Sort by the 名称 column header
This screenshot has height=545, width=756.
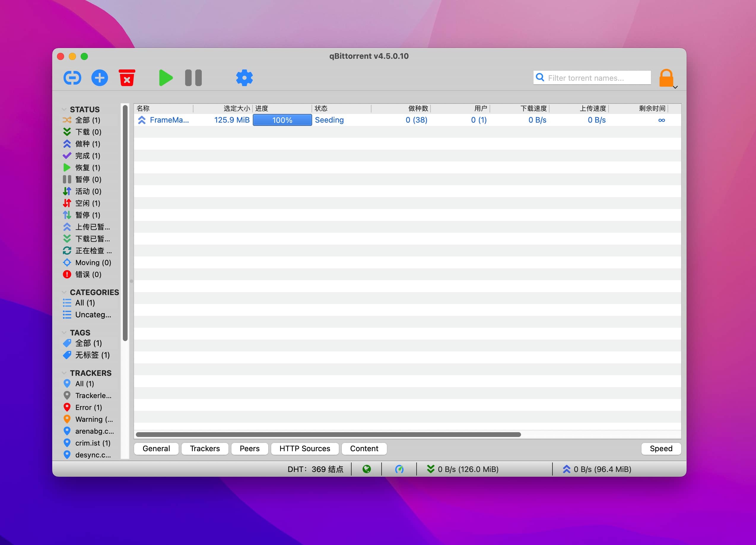click(163, 108)
